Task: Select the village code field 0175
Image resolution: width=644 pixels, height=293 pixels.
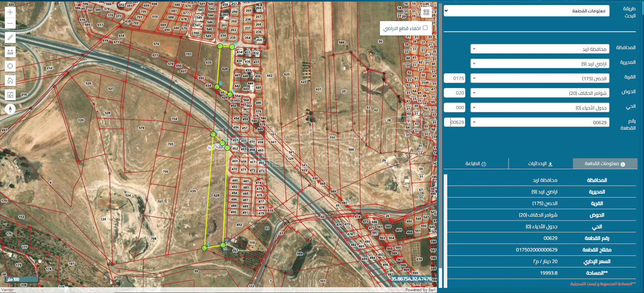Action: [x=455, y=78]
